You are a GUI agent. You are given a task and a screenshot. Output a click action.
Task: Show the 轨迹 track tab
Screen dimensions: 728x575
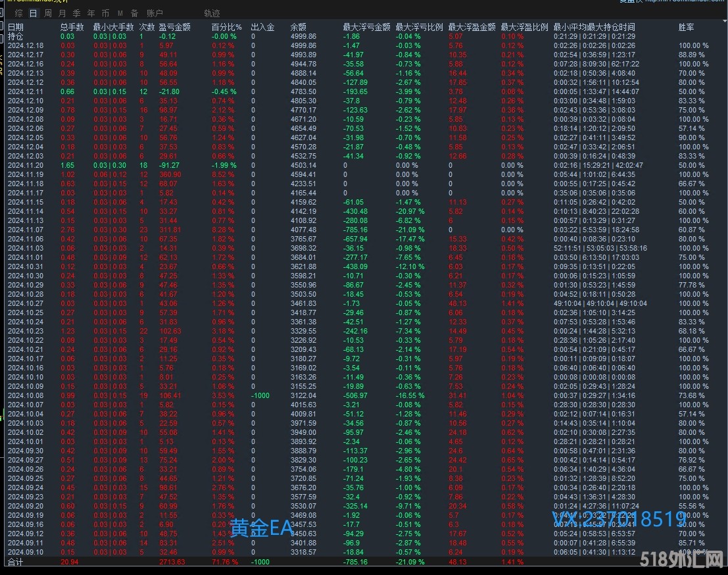(212, 13)
